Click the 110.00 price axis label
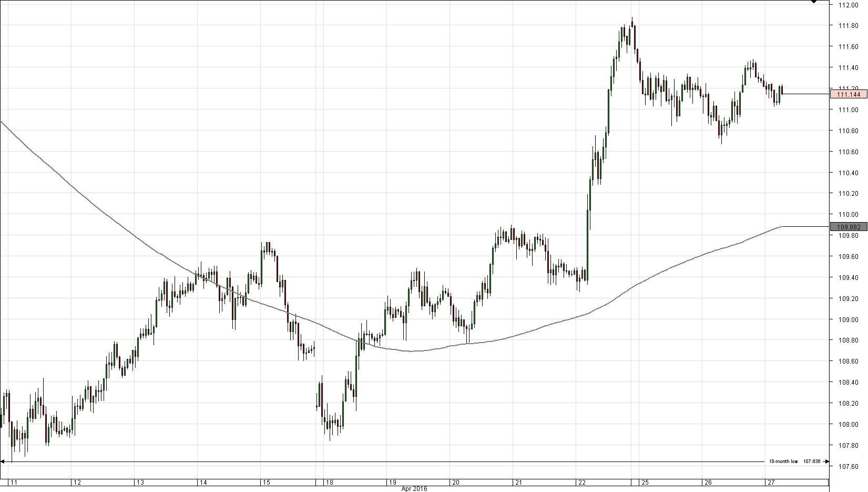The width and height of the screenshot is (868, 492). [x=849, y=215]
